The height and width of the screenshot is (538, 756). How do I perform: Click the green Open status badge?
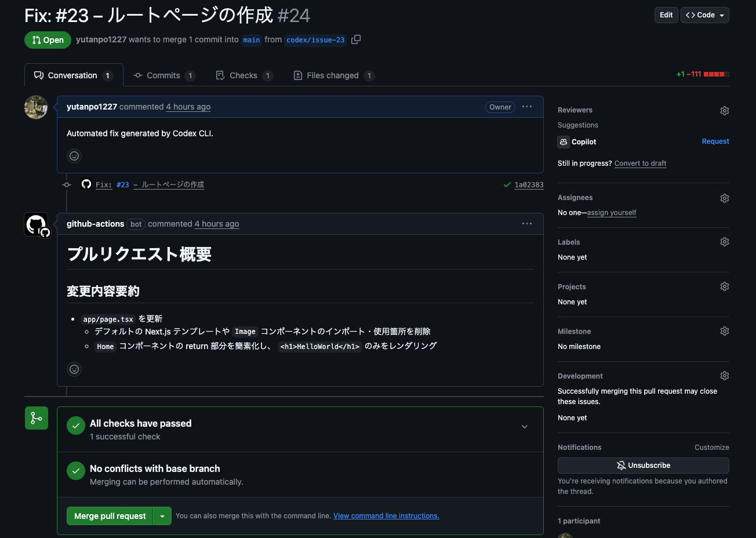pos(48,40)
